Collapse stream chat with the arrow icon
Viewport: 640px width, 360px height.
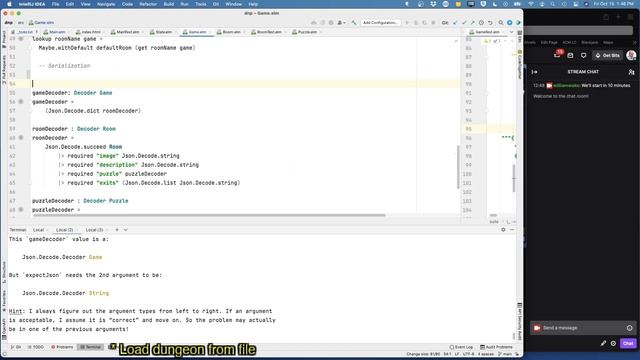[x=534, y=72]
